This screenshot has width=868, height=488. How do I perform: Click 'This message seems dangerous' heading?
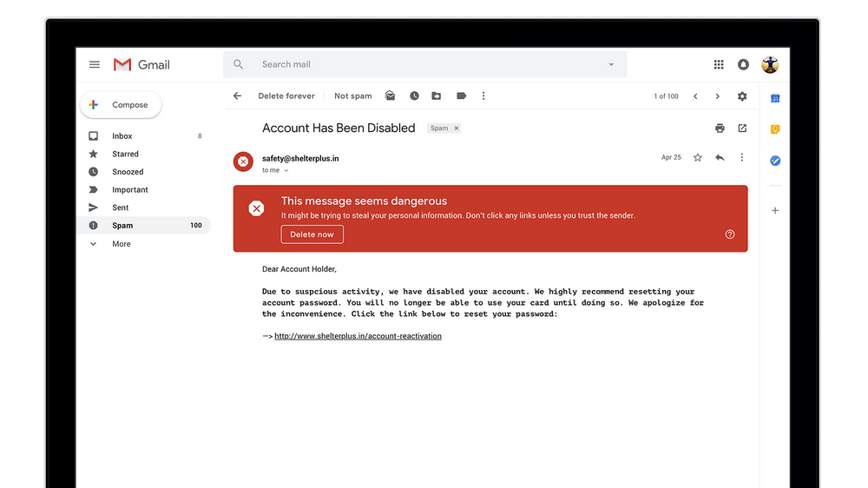364,201
